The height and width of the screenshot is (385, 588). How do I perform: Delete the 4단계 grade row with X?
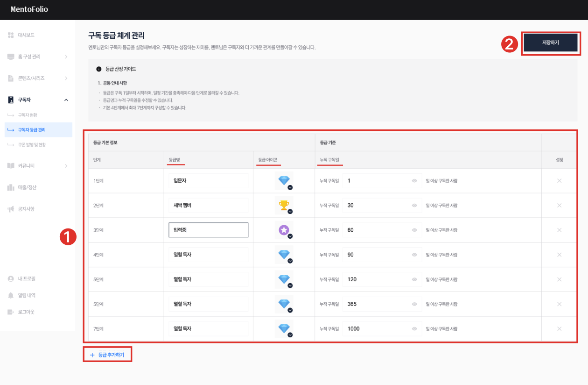(559, 255)
